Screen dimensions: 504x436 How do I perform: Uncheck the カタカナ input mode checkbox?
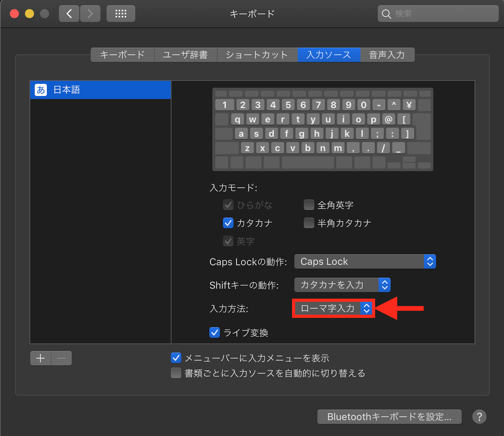(228, 223)
